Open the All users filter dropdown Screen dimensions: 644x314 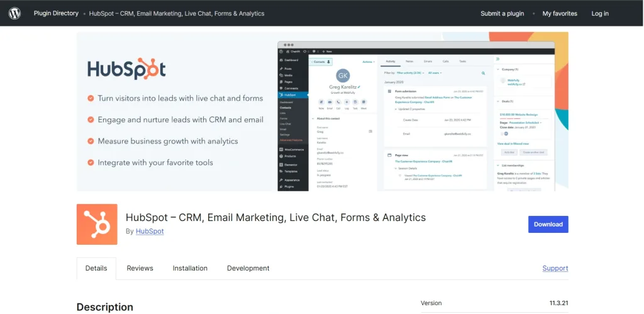tap(435, 73)
